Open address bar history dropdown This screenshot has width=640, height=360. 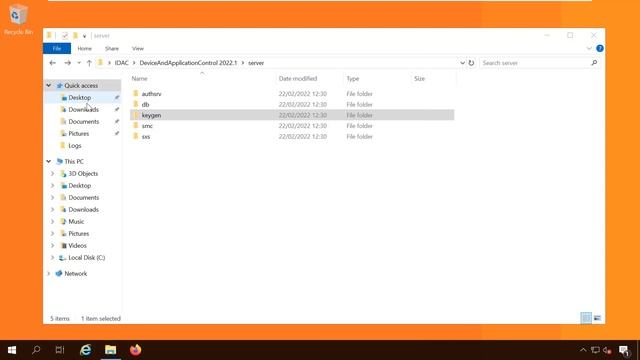click(462, 63)
